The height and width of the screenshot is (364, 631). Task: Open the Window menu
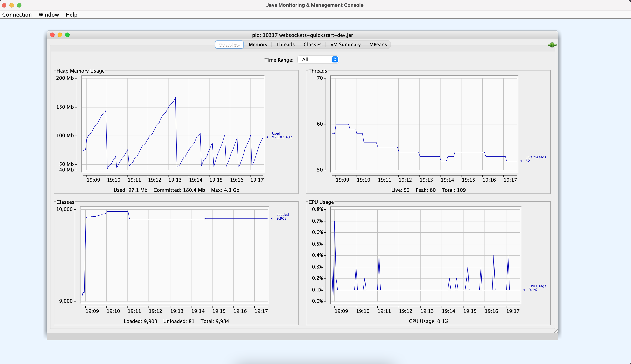click(x=49, y=15)
